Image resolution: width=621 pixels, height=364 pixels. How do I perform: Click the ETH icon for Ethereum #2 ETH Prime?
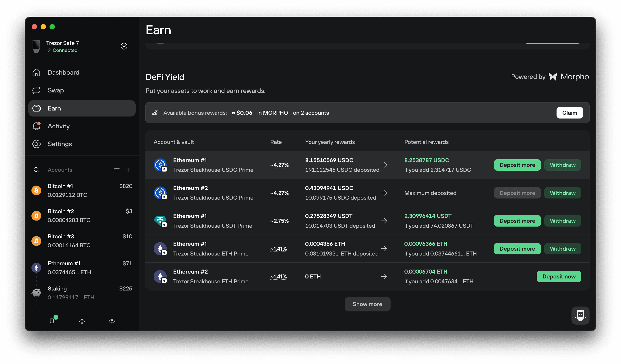pyautogui.click(x=160, y=276)
